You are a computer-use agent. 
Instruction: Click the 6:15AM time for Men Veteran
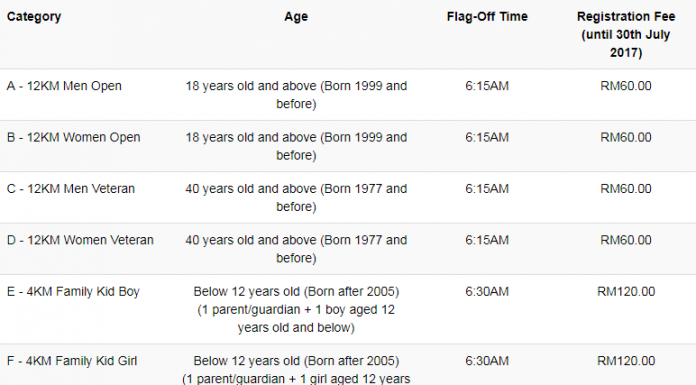[487, 189]
